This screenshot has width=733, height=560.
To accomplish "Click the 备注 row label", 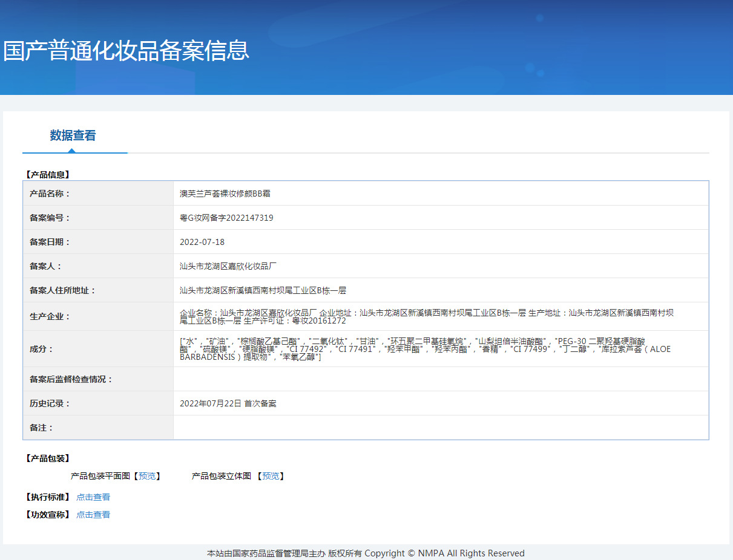I will point(41,428).
